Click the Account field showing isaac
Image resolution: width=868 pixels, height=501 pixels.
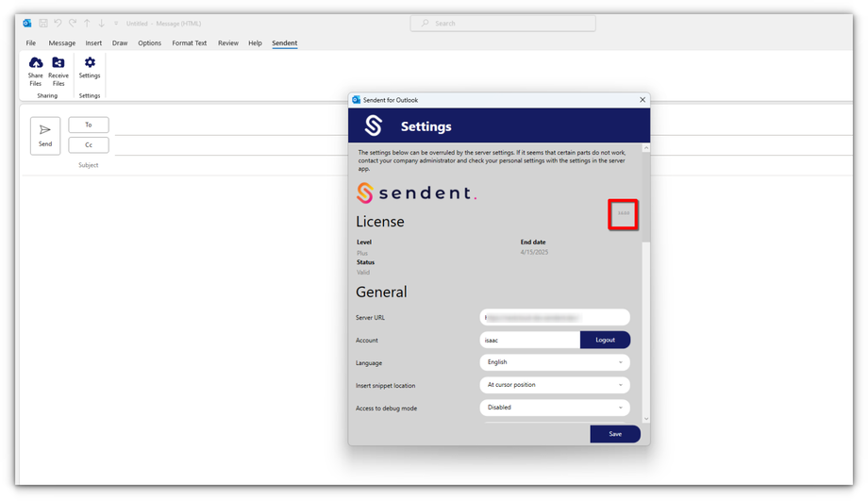(x=530, y=340)
